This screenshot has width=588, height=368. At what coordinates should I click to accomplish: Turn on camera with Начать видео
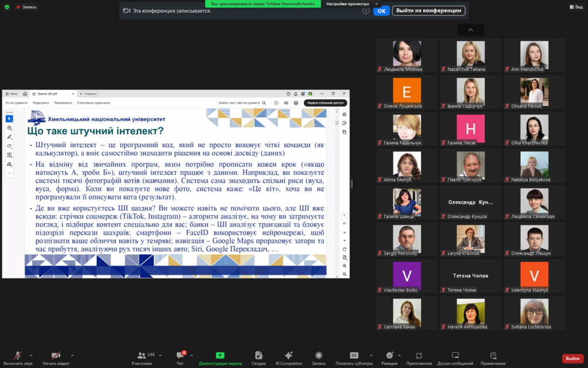(x=56, y=358)
